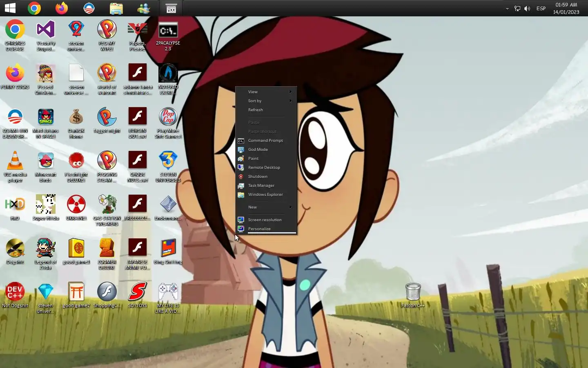
Task: Select the 2PACALYPSE 2.3 desktop icon
Action: coord(168,35)
